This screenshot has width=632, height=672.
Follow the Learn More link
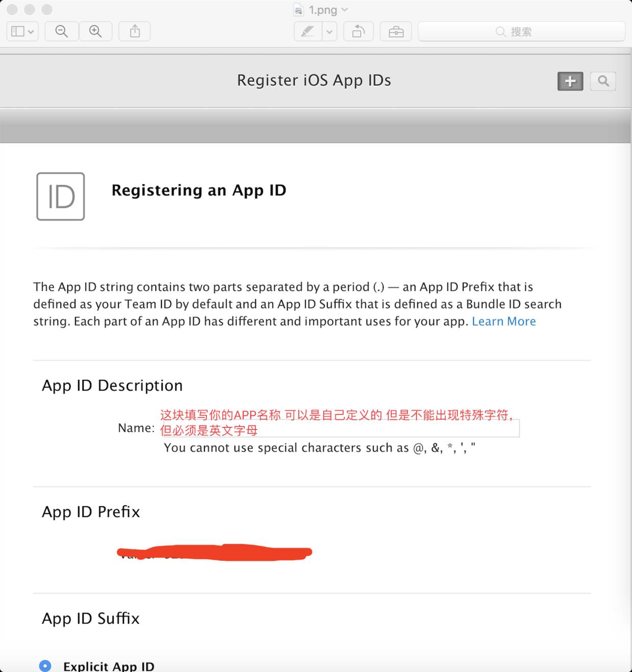coord(504,321)
